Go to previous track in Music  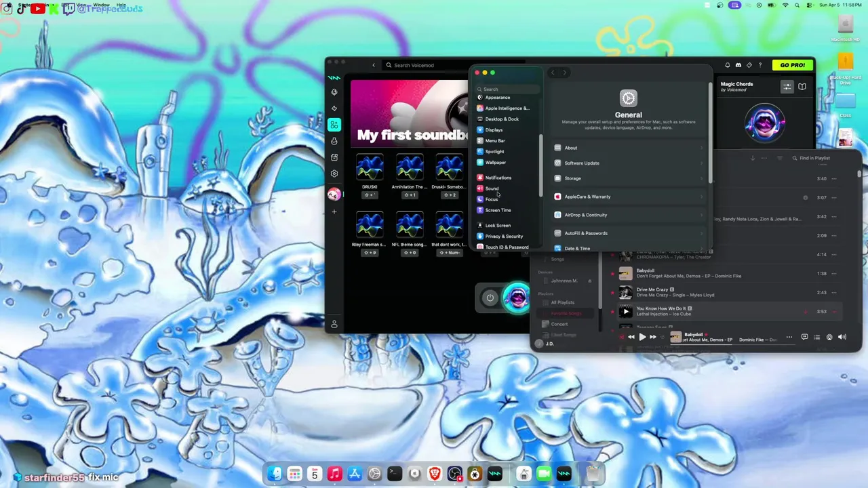point(631,337)
